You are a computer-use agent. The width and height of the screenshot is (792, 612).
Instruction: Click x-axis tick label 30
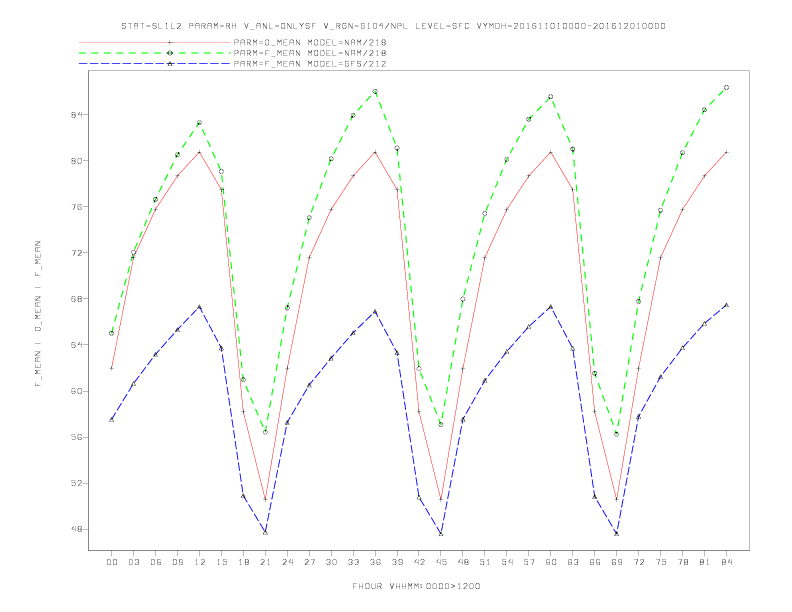point(331,562)
